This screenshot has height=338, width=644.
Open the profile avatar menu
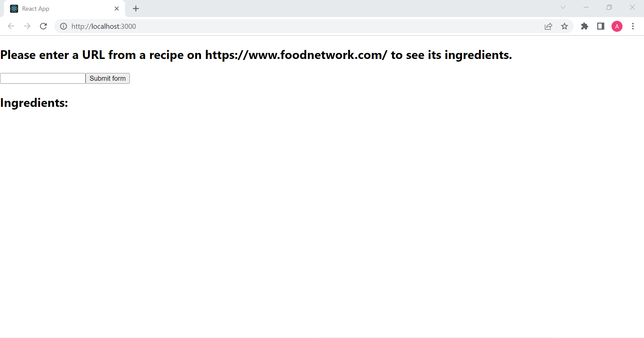pyautogui.click(x=617, y=26)
